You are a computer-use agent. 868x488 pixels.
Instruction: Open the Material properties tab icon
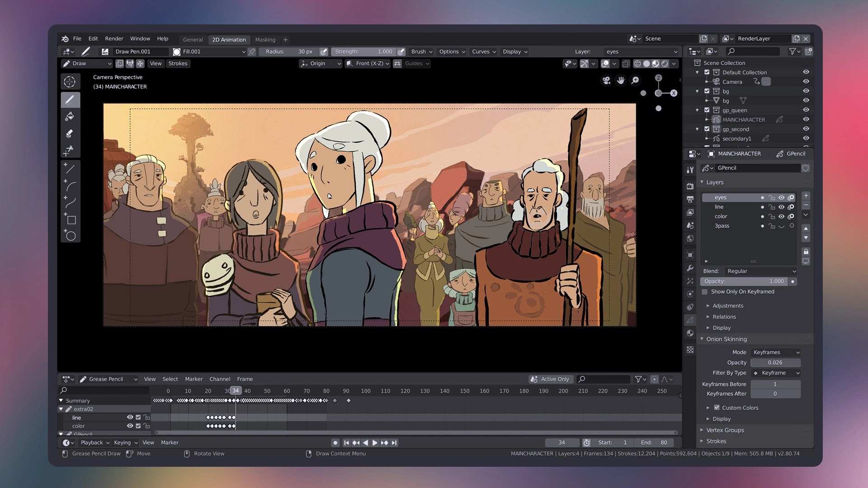pos(690,333)
